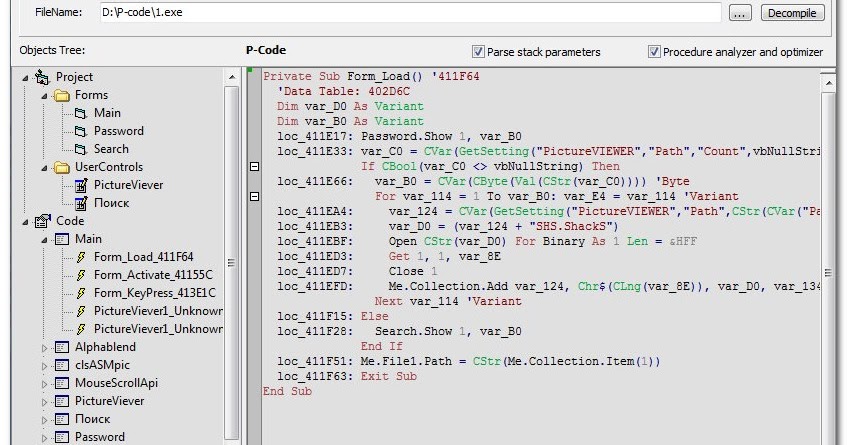Select the MouseScrollApi code module
Screen dimensions: 847x445
coord(116,383)
